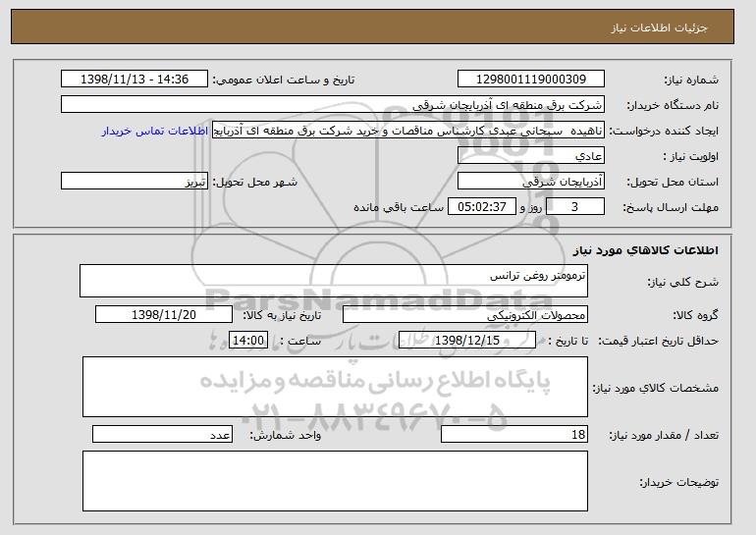The height and width of the screenshot is (535, 756).
Task: Click the quantity field showing 18
Action: pos(514,435)
